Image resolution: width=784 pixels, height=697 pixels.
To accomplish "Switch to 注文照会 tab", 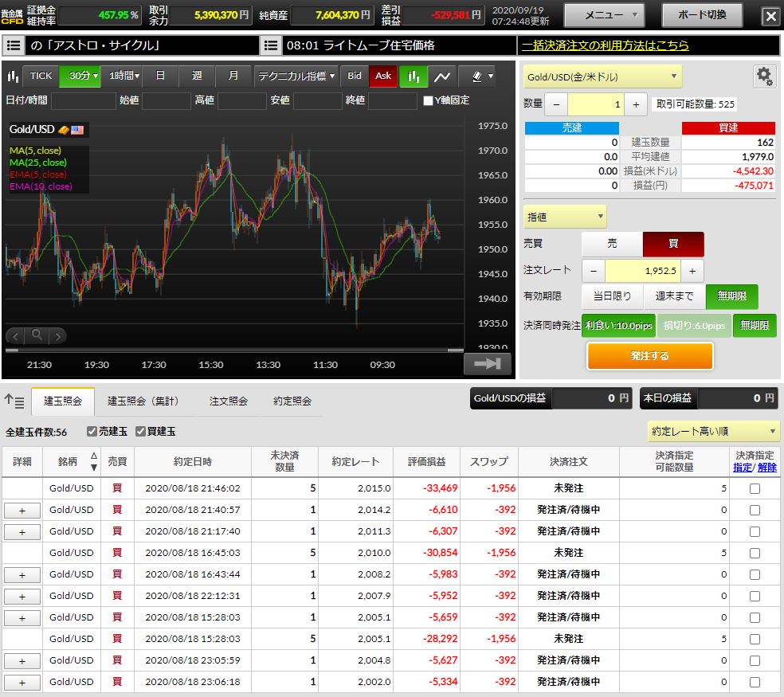I will [229, 401].
